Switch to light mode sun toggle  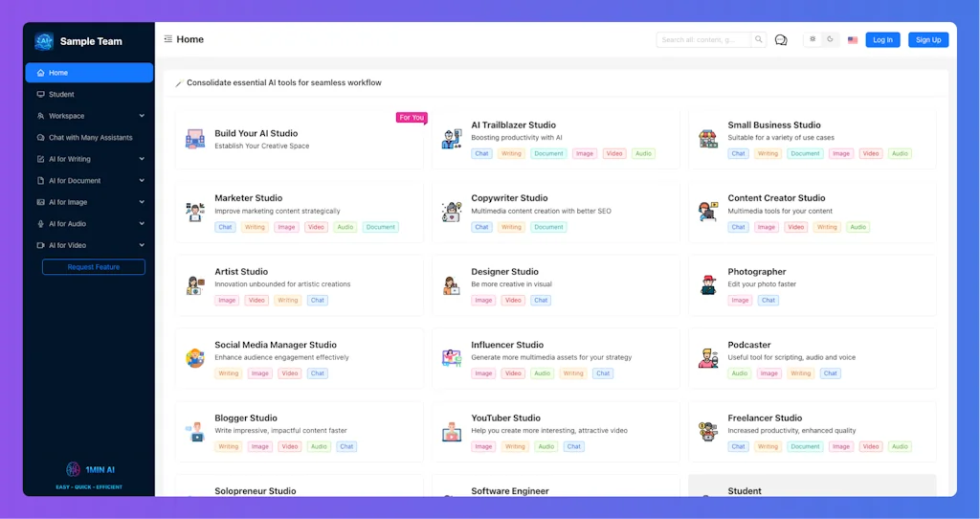point(813,39)
